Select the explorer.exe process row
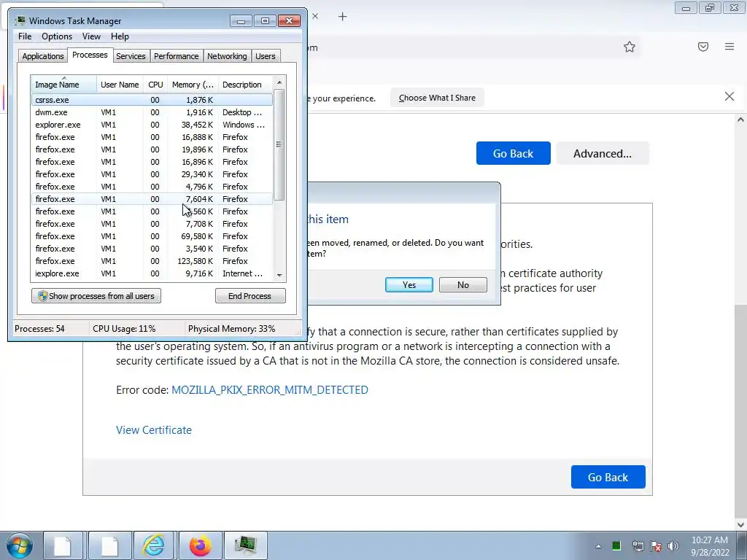 [x=152, y=125]
